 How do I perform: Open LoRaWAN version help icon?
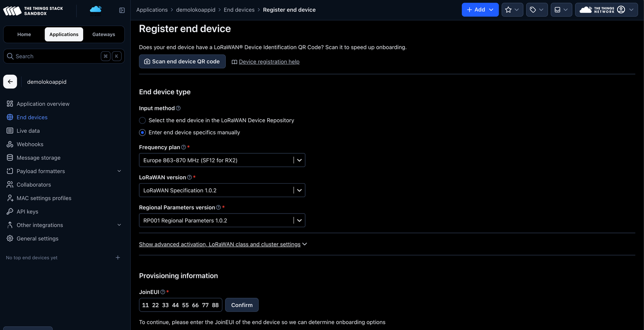click(189, 177)
